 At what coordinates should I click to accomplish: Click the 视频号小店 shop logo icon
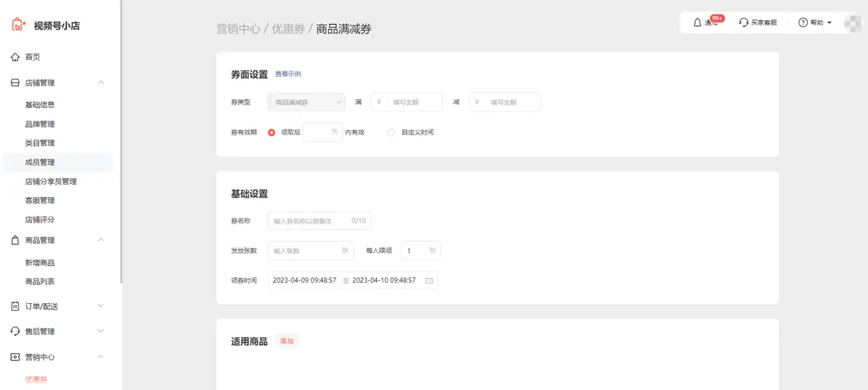pos(19,25)
